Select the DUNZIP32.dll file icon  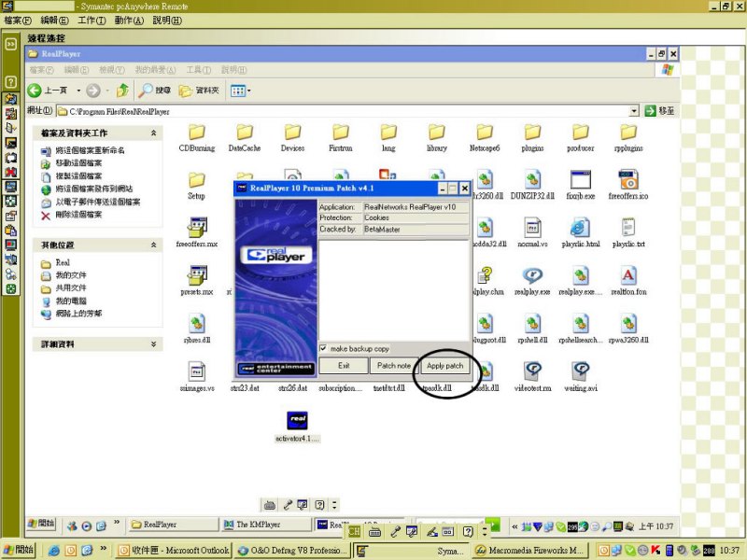[532, 180]
